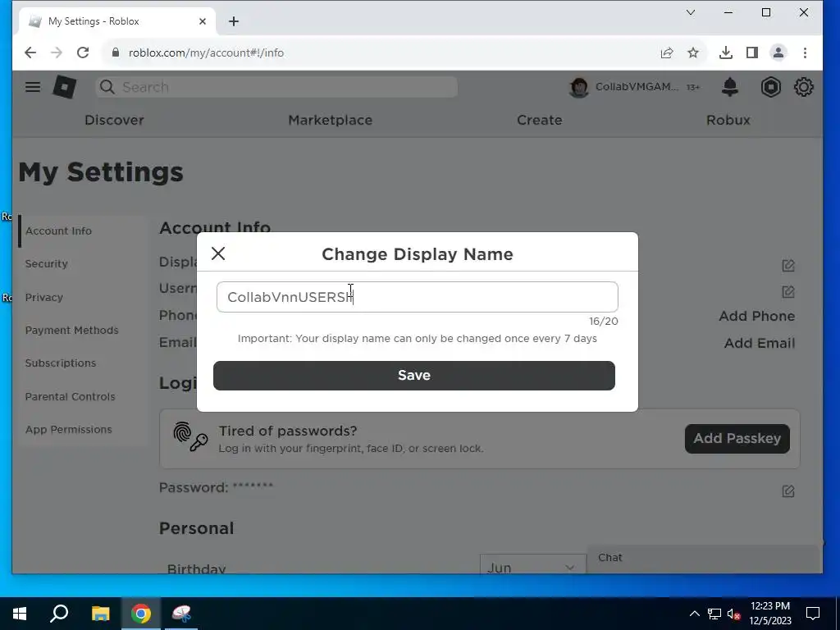
Task: Open Parental Controls settings
Action: coord(71,396)
